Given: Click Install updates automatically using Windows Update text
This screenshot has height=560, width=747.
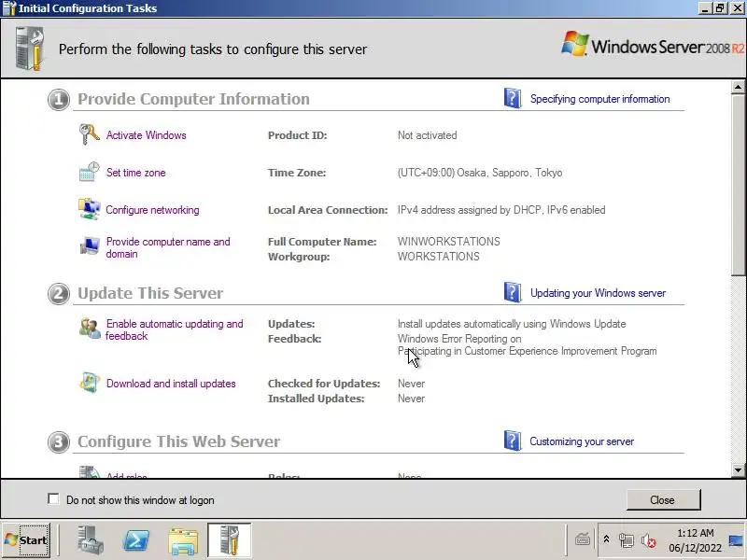Looking at the screenshot, I should (x=512, y=324).
